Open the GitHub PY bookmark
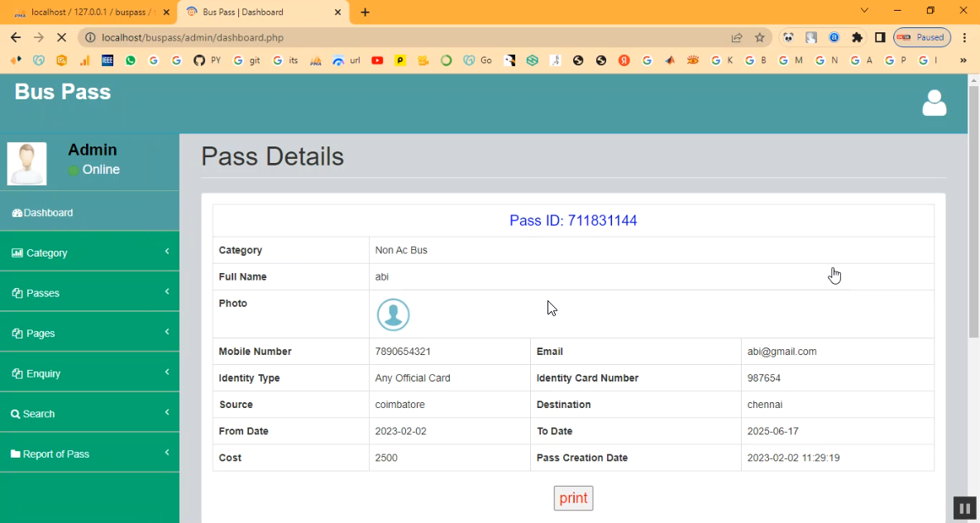 click(x=208, y=60)
